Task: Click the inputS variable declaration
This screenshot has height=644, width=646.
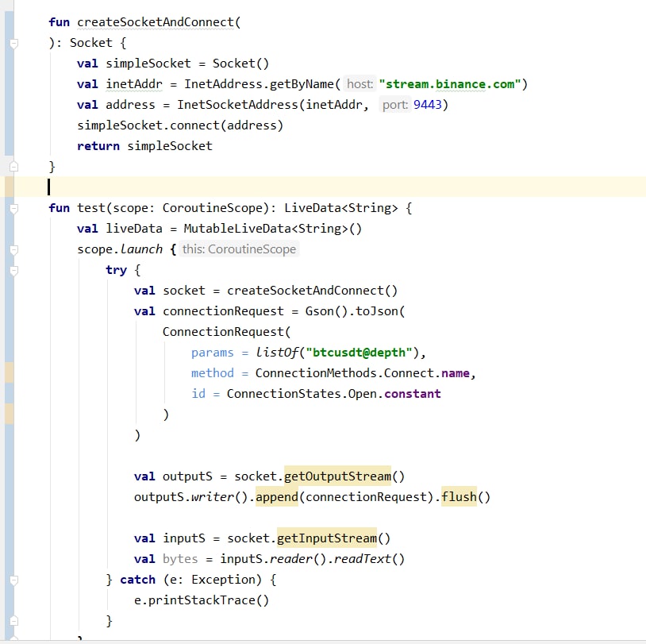Action: tap(184, 538)
